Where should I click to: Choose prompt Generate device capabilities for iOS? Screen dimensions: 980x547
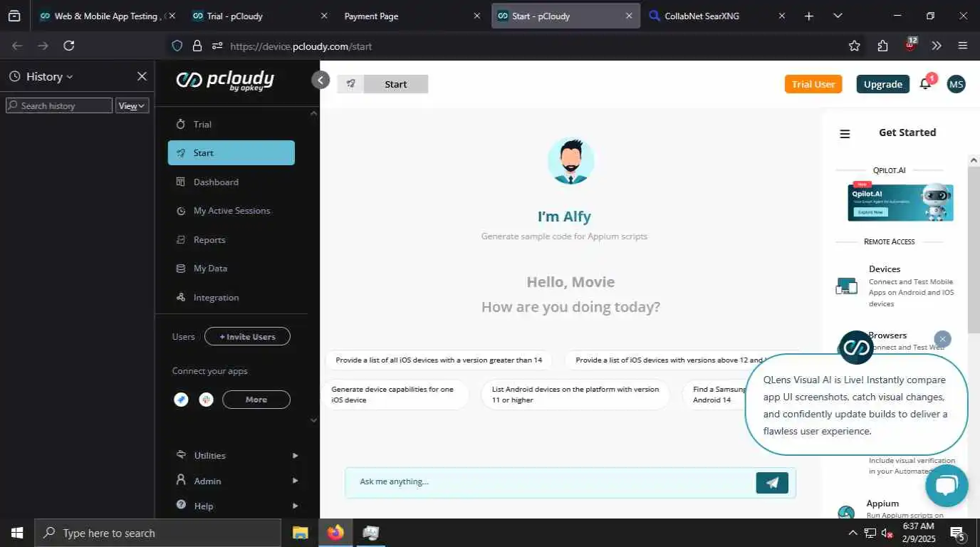pyautogui.click(x=397, y=395)
